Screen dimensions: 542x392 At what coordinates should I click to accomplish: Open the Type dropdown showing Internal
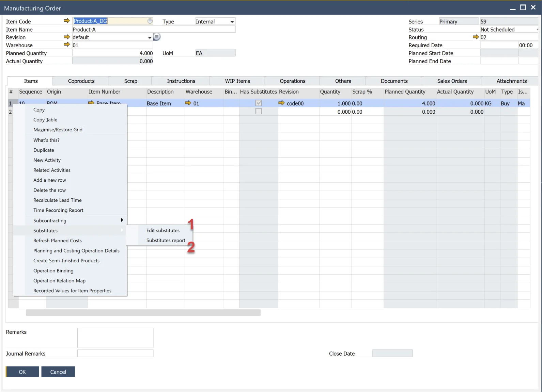(232, 21)
